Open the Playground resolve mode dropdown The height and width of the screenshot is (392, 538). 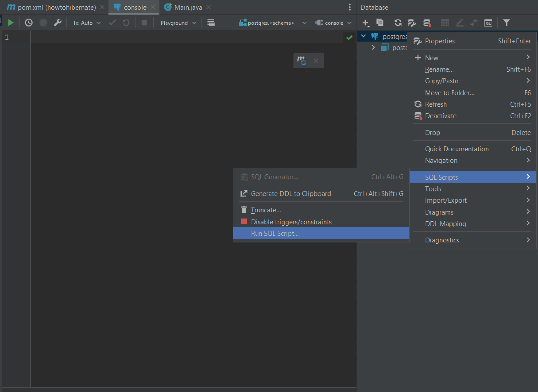click(178, 23)
